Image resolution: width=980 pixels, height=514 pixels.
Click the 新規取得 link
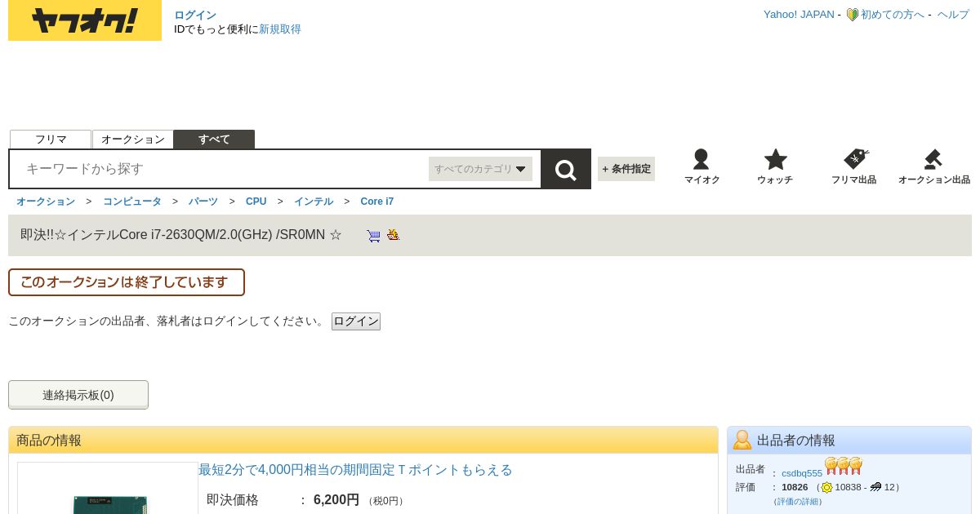280,29
